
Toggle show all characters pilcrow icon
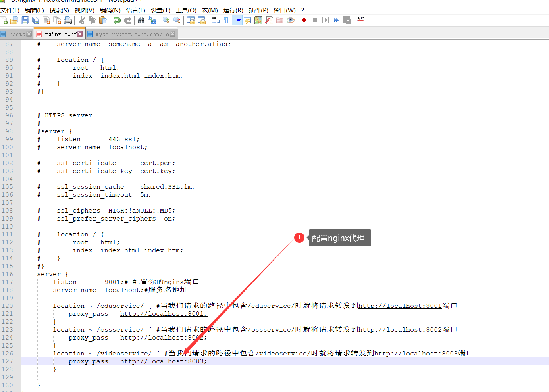point(226,20)
